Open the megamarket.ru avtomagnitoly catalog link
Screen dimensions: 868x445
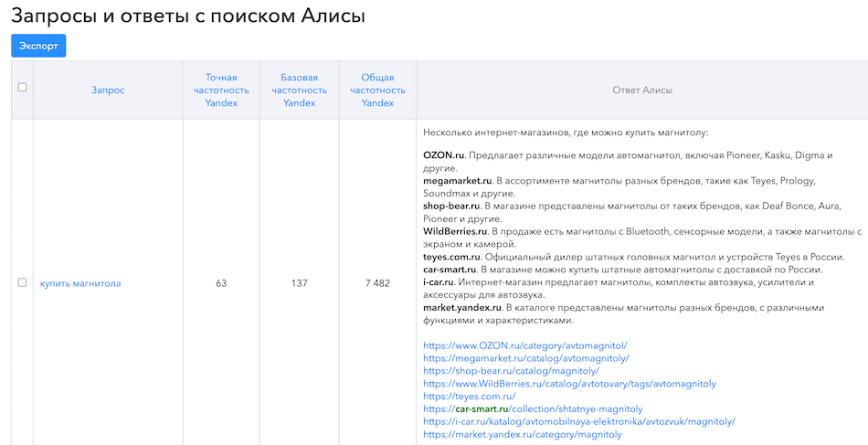point(526,358)
